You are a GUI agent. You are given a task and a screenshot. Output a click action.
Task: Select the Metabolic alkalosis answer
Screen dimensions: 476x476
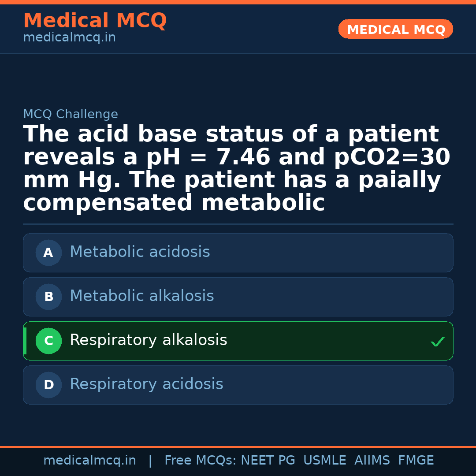point(141,296)
